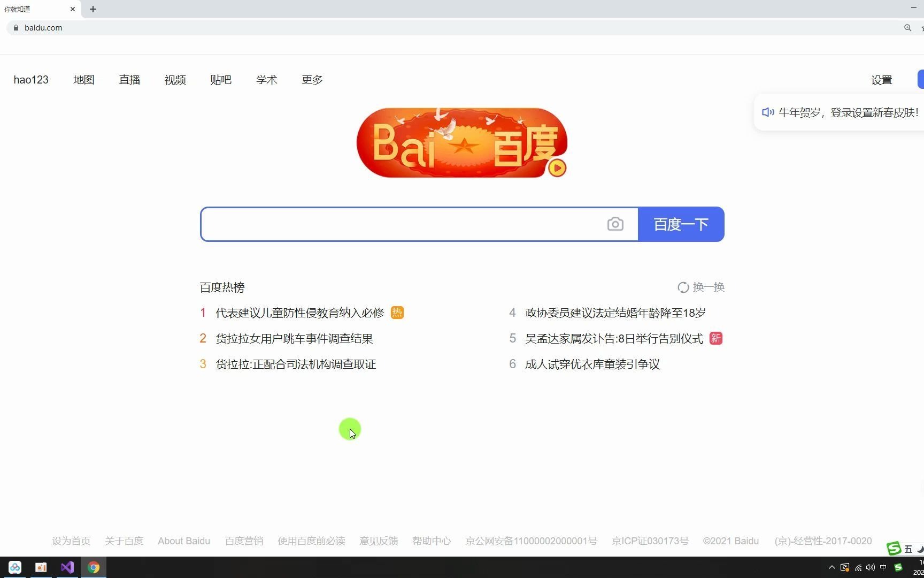Screen dimensions: 924x578
Task: Play the Baidu doodle animation button
Action: 557,168
